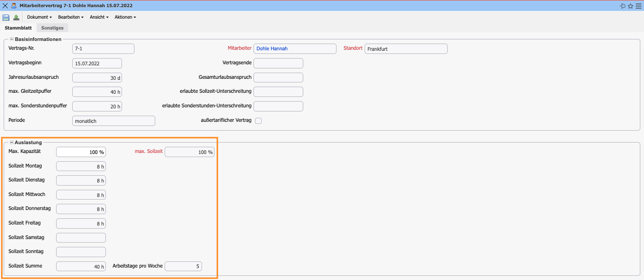Screen dimensions: 644x280
Task: Collapse the Basisinformationen section
Action: pos(11,39)
